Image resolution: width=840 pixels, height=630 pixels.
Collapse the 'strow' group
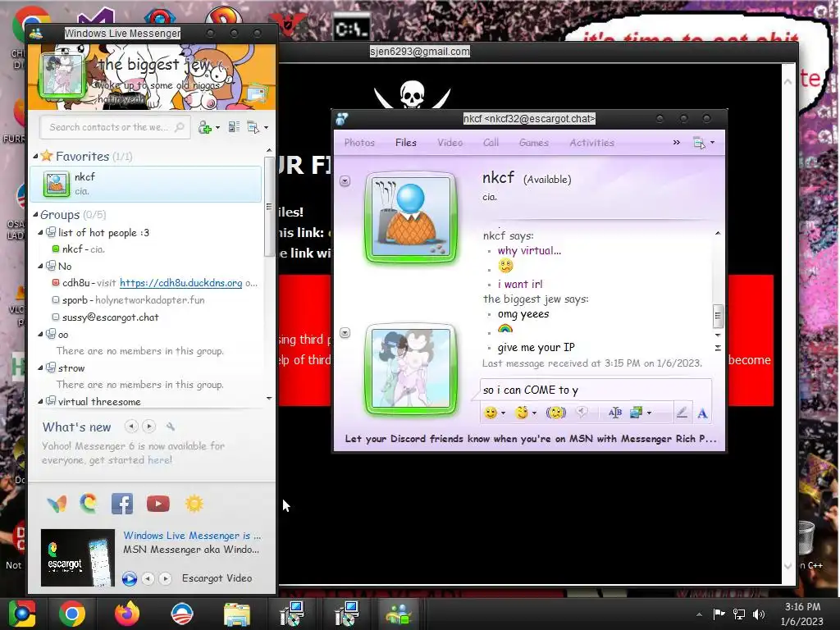[x=41, y=368]
